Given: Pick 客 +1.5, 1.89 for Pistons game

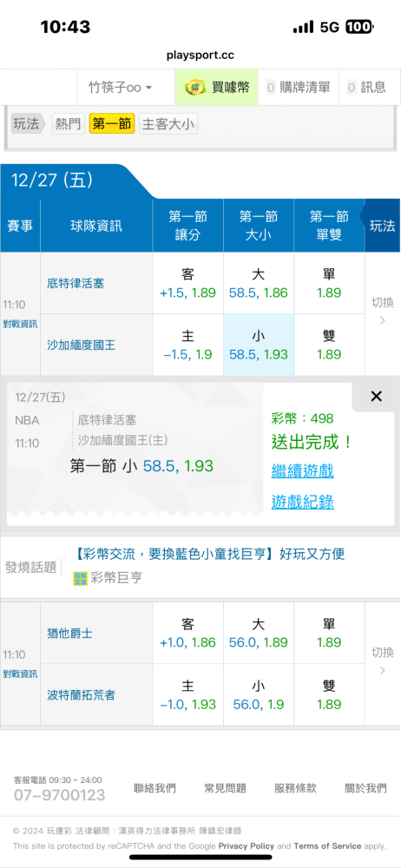Looking at the screenshot, I should click(x=187, y=284).
